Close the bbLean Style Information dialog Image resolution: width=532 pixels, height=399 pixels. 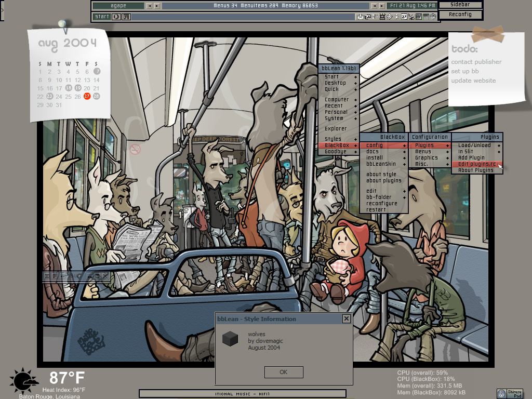coord(347,319)
